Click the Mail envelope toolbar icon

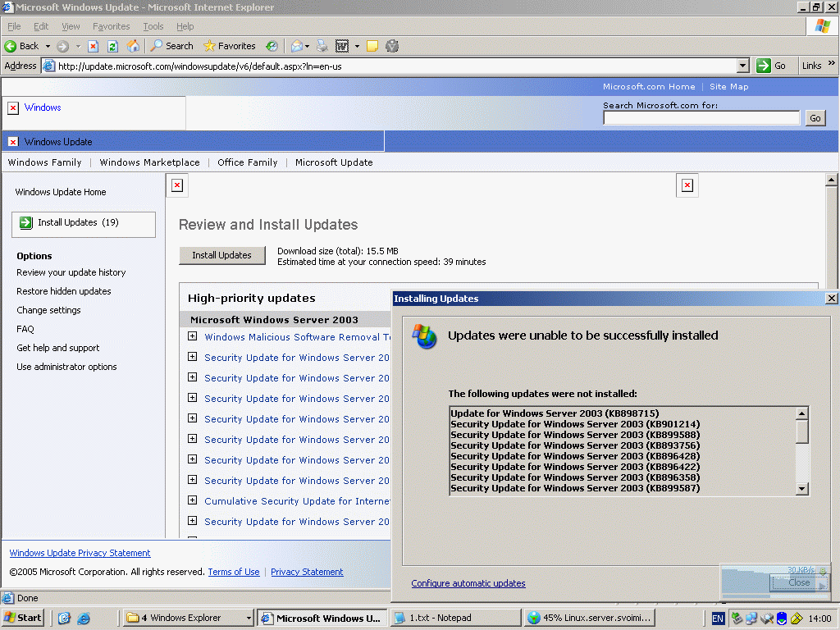296,46
